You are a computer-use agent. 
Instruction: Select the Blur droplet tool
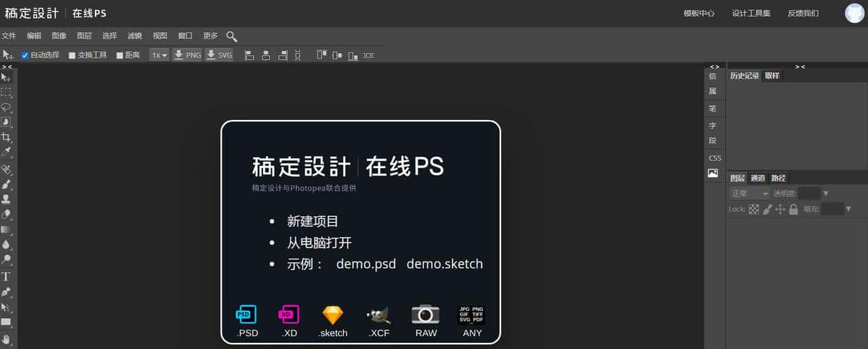pyautogui.click(x=7, y=244)
